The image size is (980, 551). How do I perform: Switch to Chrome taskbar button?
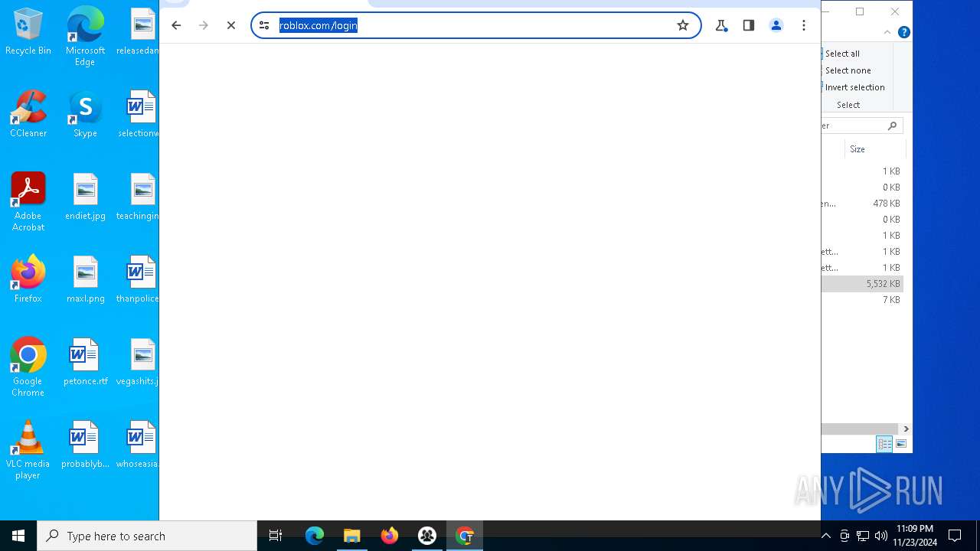[x=465, y=536]
